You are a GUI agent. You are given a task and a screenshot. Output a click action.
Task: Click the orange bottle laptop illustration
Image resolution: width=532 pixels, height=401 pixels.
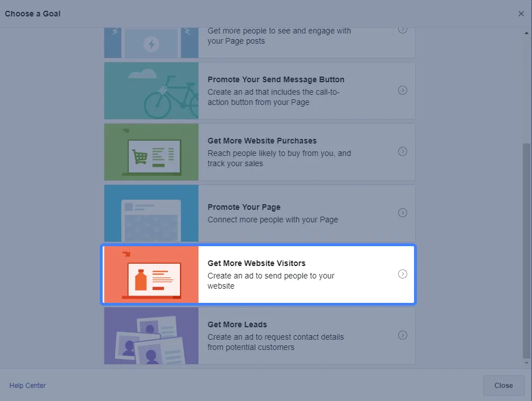point(151,275)
